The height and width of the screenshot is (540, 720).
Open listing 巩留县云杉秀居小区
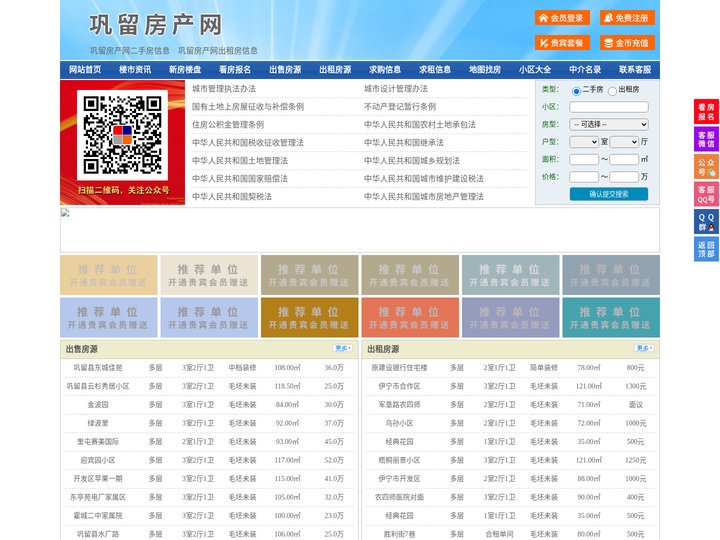[x=98, y=386]
